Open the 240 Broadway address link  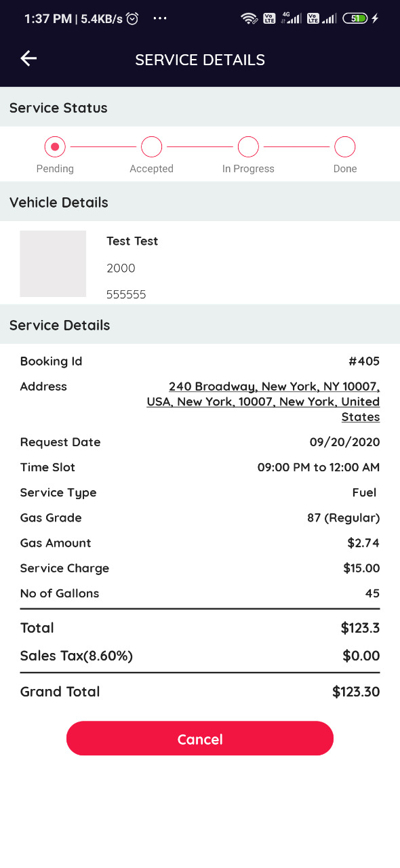pyautogui.click(x=263, y=401)
